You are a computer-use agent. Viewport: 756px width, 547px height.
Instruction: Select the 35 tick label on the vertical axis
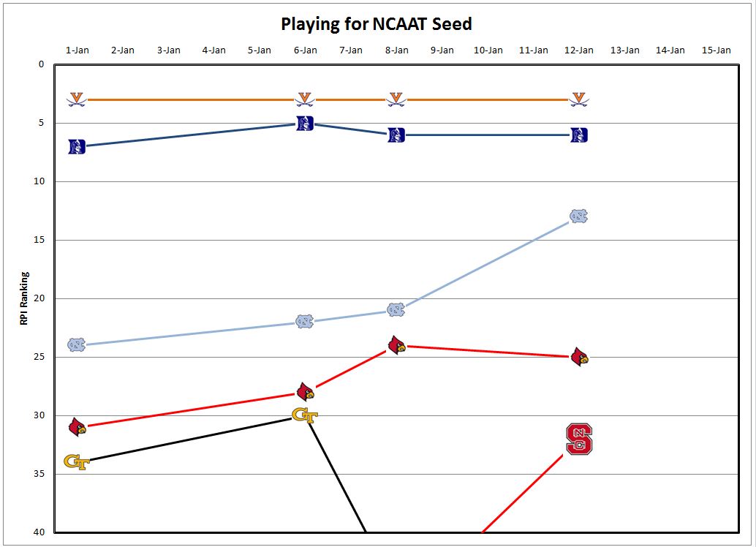coord(39,474)
